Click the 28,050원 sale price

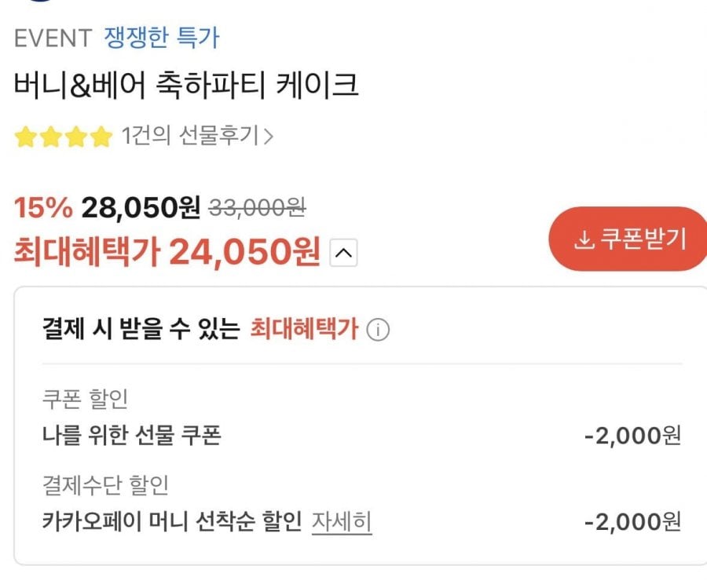click(x=141, y=208)
